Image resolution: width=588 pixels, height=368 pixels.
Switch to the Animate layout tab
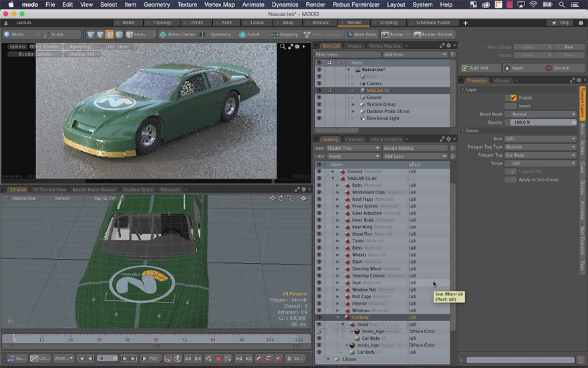click(320, 23)
